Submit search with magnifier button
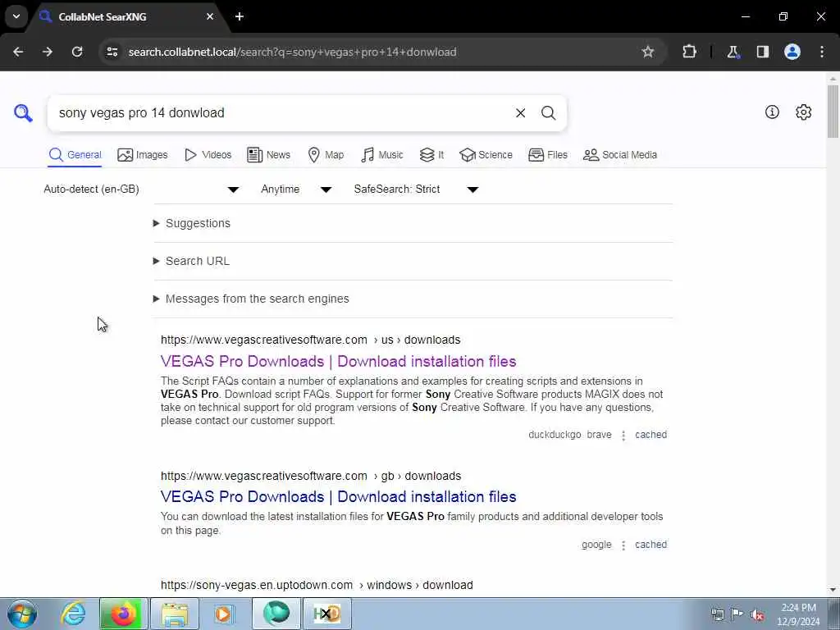This screenshot has width=840, height=630. tap(548, 113)
